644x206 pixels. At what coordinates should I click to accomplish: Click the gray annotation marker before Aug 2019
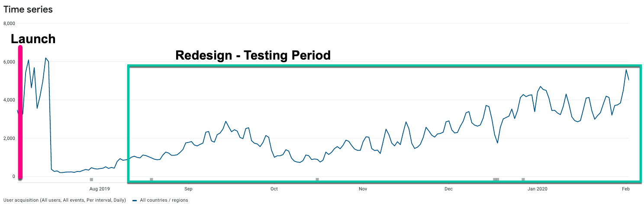[91, 179]
